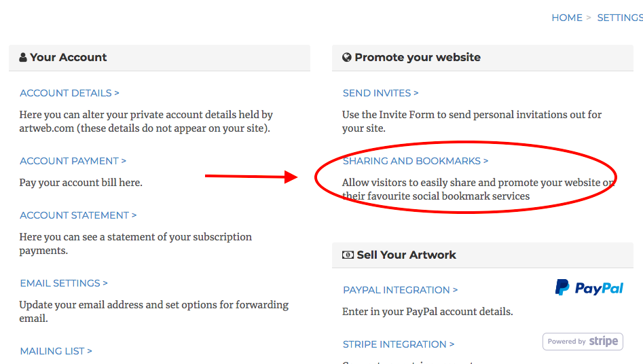643x364 pixels.
Task: Go to the Account Payment page
Action: click(73, 161)
